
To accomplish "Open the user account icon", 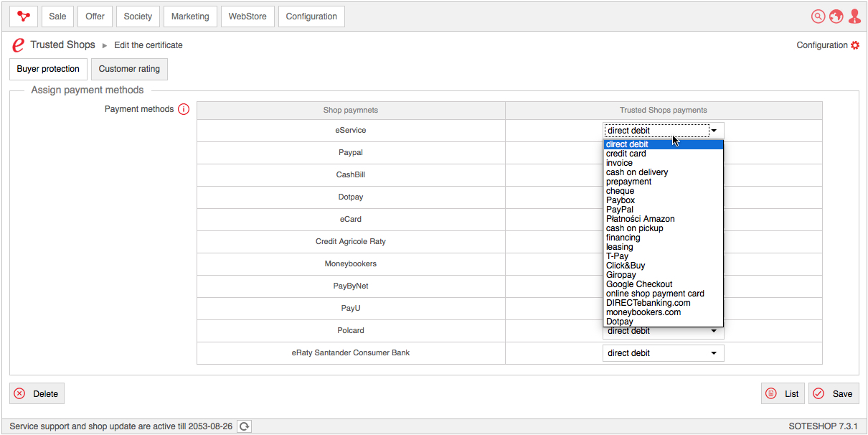I will click(854, 17).
